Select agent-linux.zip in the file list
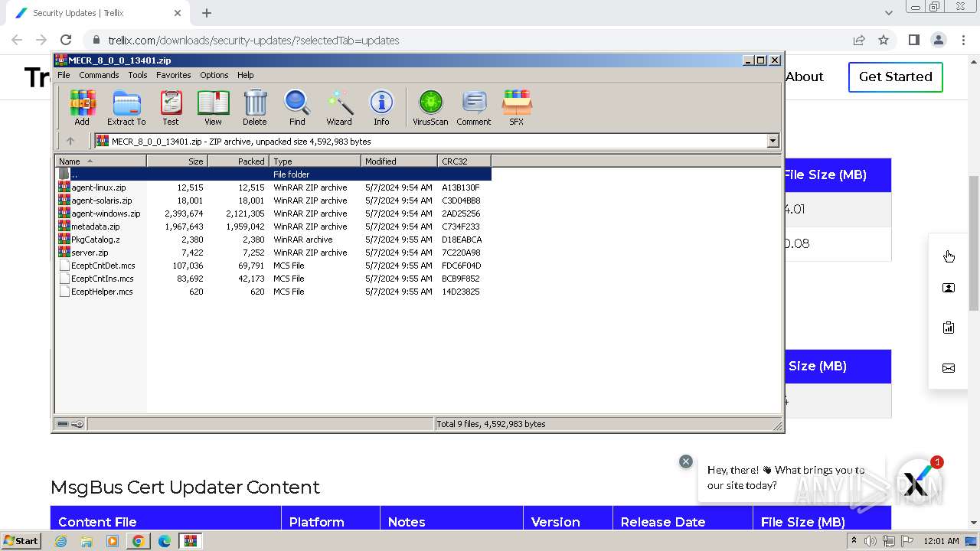Image resolution: width=980 pixels, height=551 pixels. click(273, 187)
